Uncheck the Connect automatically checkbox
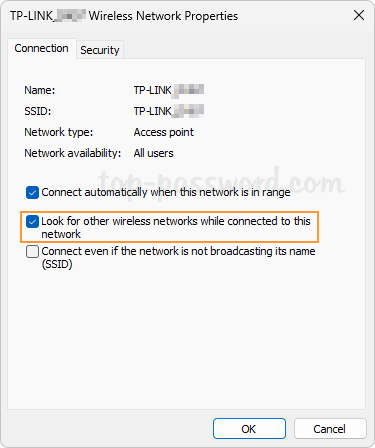 click(x=32, y=193)
